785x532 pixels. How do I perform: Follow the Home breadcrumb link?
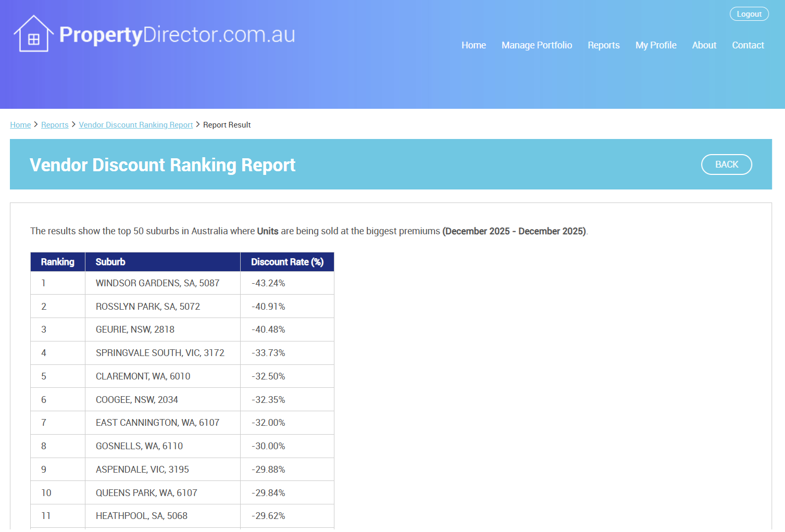tap(20, 125)
